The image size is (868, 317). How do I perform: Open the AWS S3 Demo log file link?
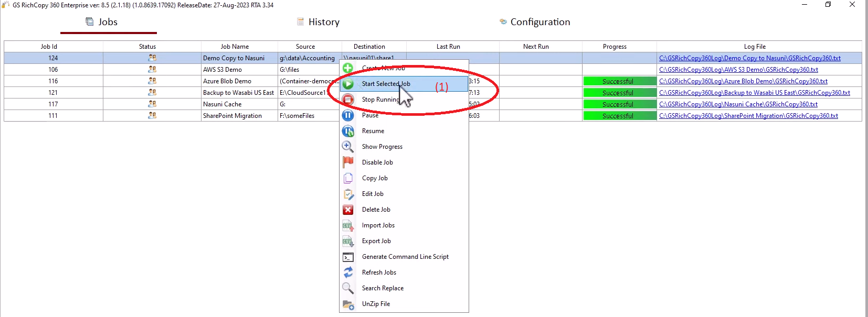[x=738, y=70]
